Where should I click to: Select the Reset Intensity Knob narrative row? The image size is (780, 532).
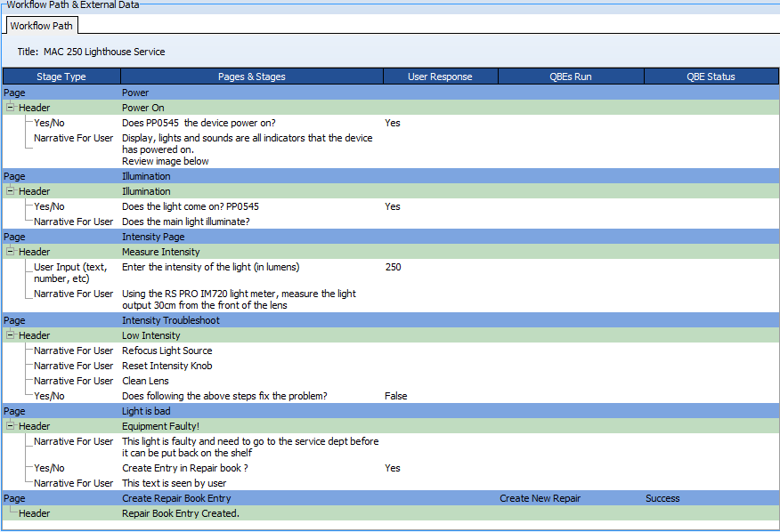click(x=167, y=366)
